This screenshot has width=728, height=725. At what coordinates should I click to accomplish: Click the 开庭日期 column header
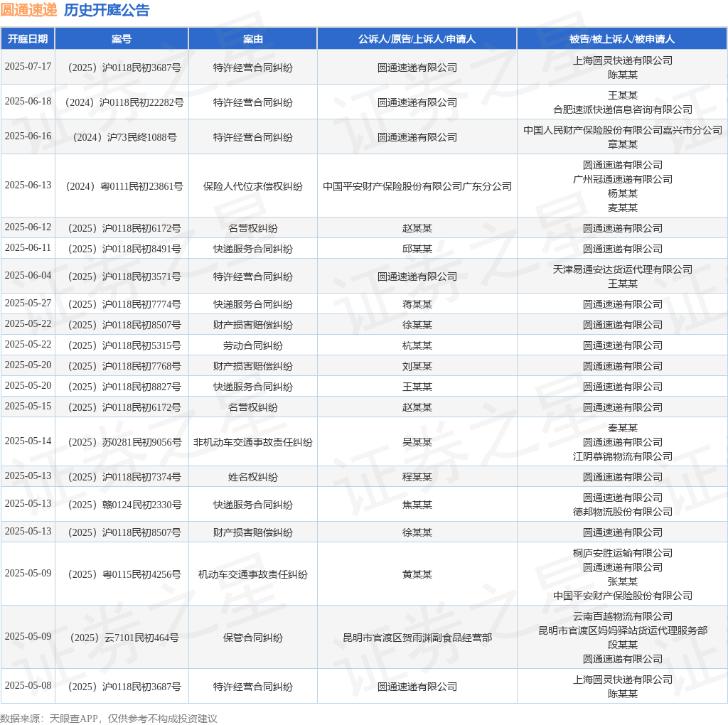[x=28, y=39]
